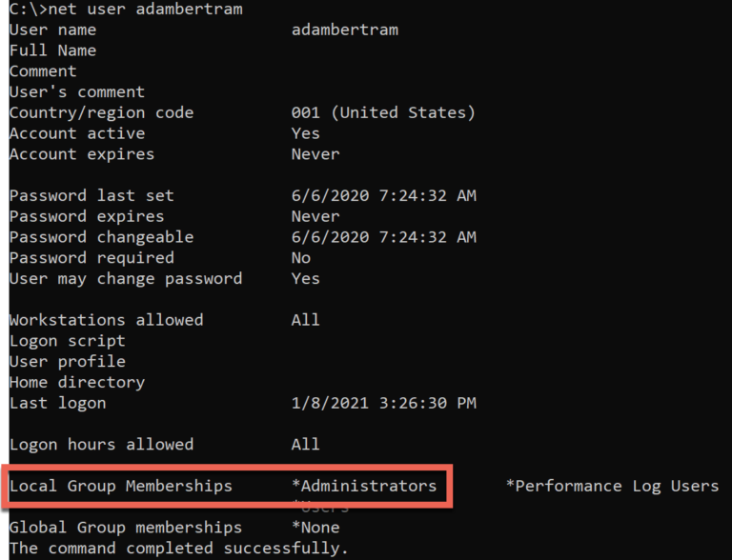Screen dimensions: 732x560
Task: Click the 'Home directory' label
Action: pos(77,383)
